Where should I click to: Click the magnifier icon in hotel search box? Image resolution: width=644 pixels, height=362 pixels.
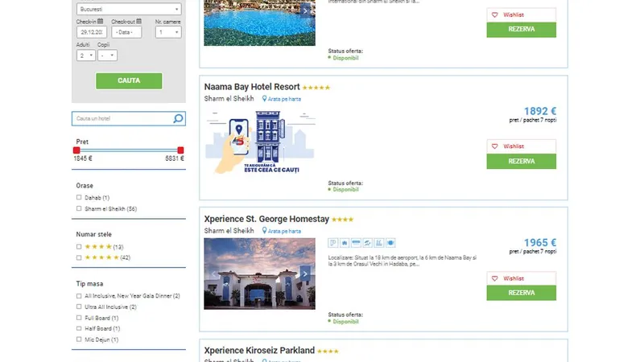point(178,118)
